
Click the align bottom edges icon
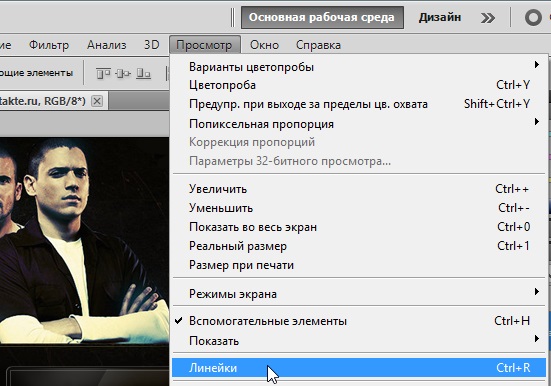[143, 73]
